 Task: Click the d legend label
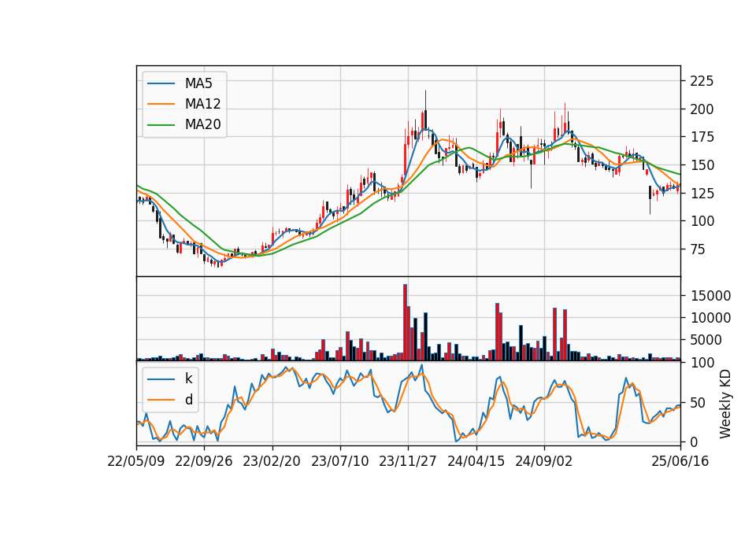[x=188, y=400]
